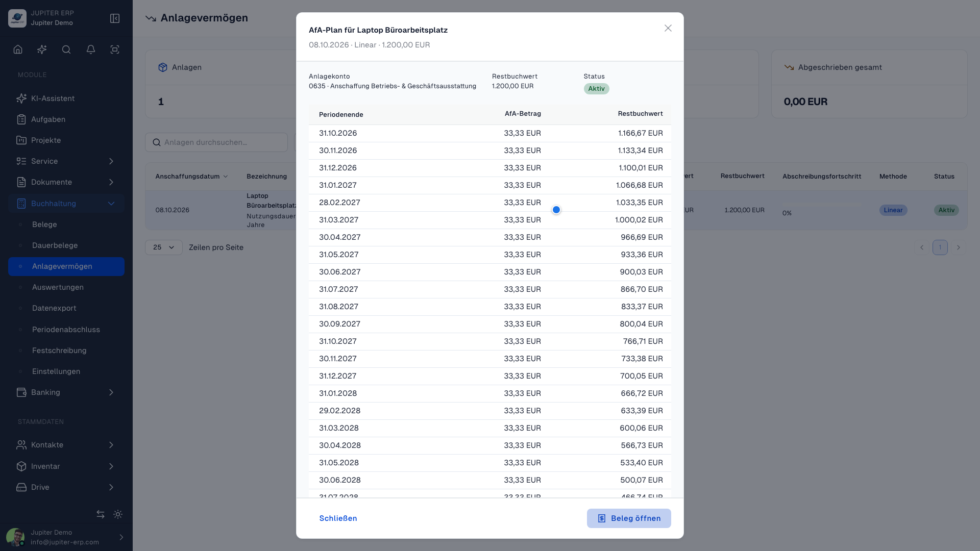Click the 31.03.2027 period row
The height and width of the screenshot is (551, 980).
pos(490,220)
